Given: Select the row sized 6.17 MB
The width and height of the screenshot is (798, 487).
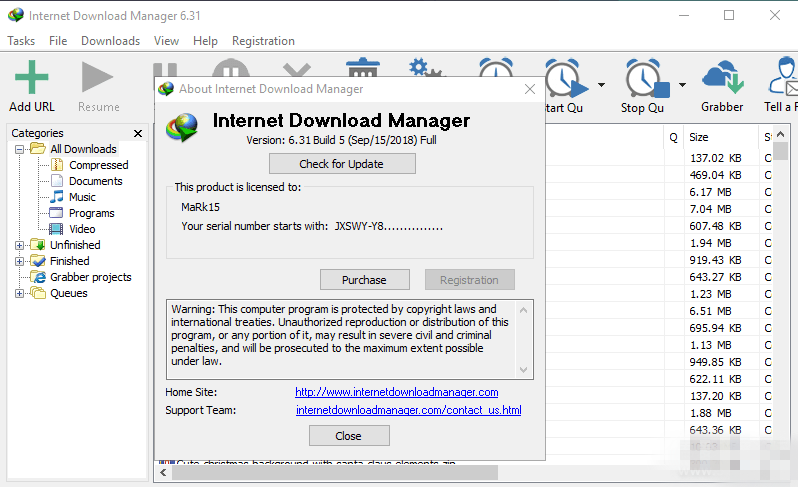Looking at the screenshot, I should point(710,192).
